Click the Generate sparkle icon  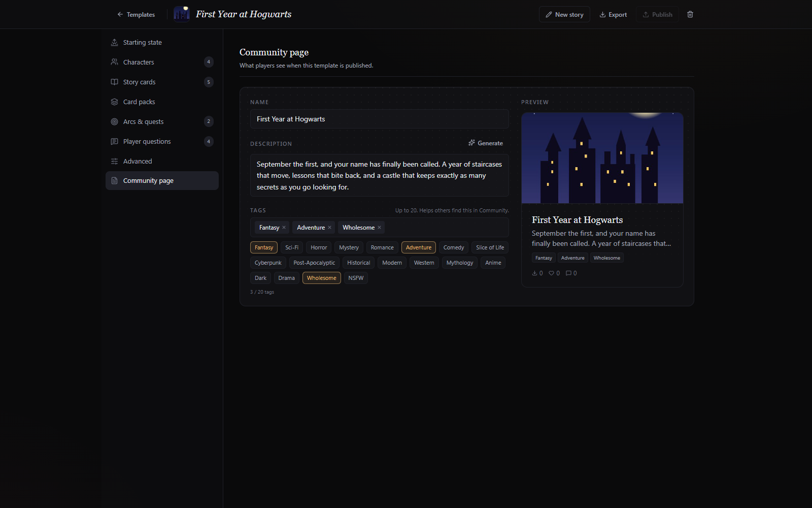(471, 143)
